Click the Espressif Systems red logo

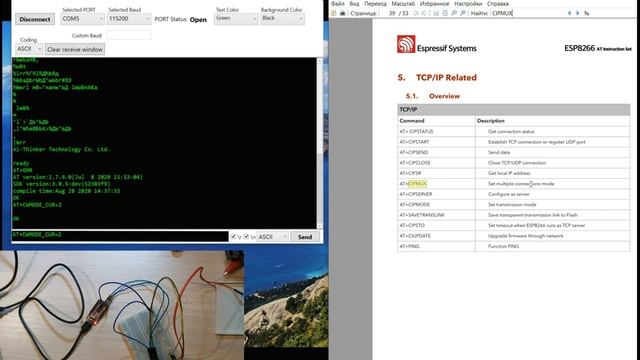coord(406,44)
